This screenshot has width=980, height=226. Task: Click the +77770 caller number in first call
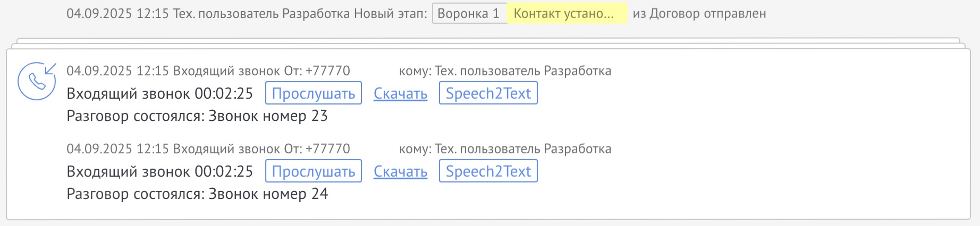(x=327, y=71)
